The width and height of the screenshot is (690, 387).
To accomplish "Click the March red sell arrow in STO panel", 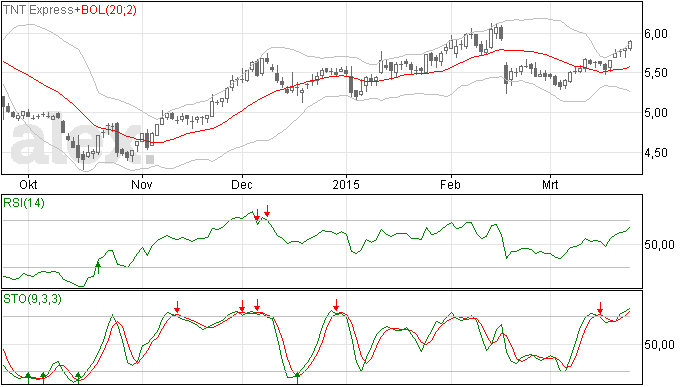I will point(600,308).
